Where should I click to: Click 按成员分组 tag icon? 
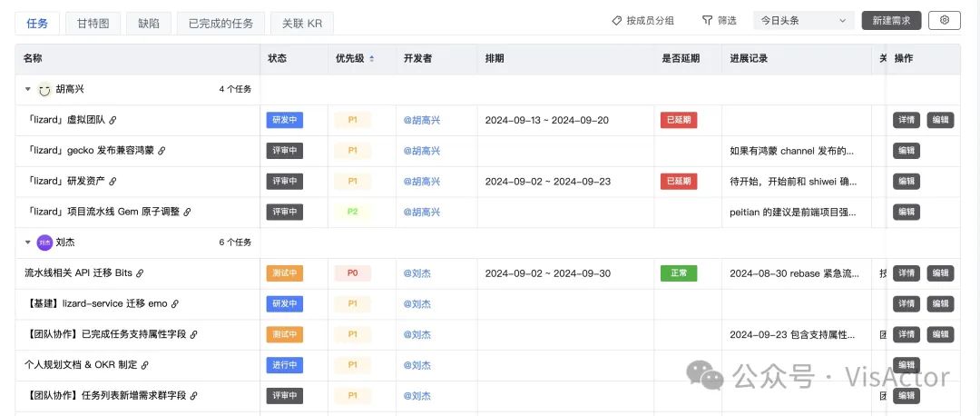pyautogui.click(x=617, y=20)
